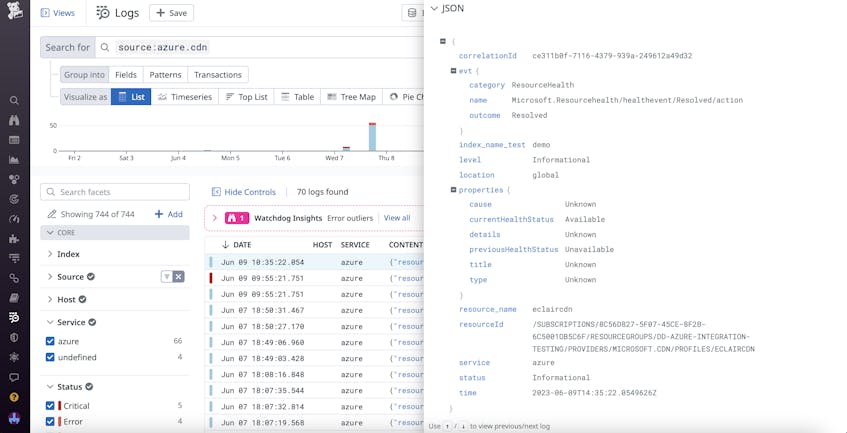Visualize logs as List
The height and width of the screenshot is (433, 847).
tap(131, 97)
